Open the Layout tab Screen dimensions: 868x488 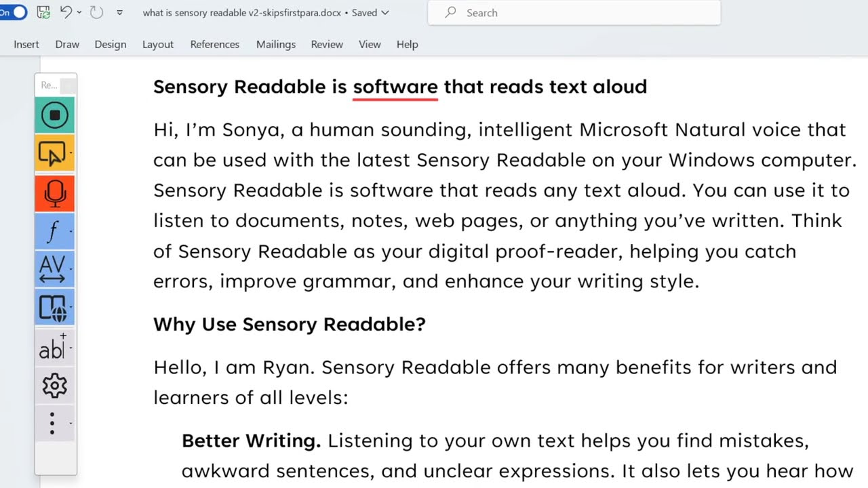(x=158, y=44)
